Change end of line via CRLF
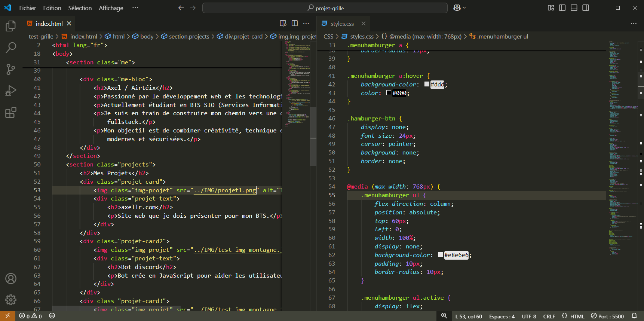 tap(549, 316)
